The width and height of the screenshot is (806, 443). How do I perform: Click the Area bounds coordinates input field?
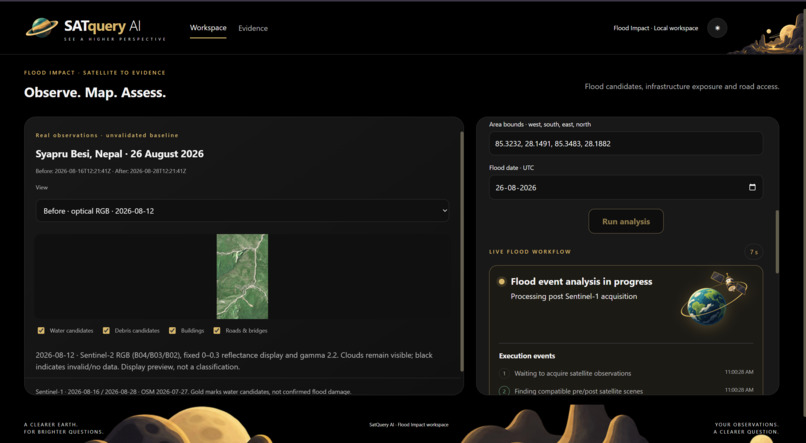[626, 143]
